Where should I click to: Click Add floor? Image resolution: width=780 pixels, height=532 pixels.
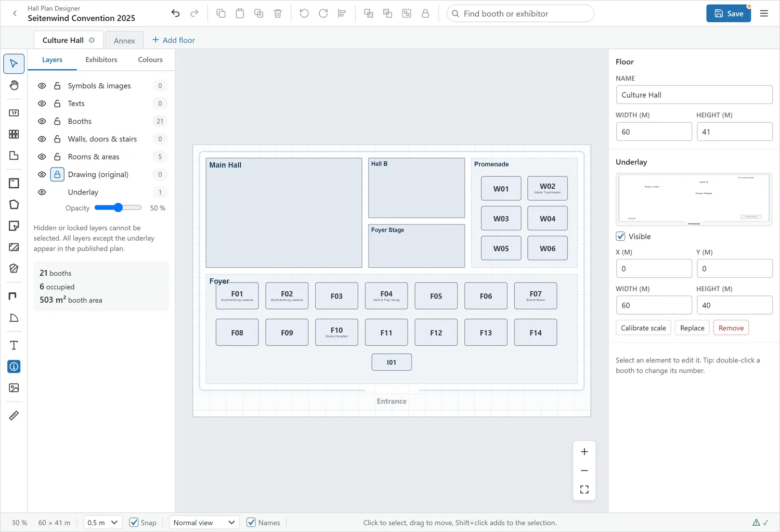pyautogui.click(x=174, y=40)
